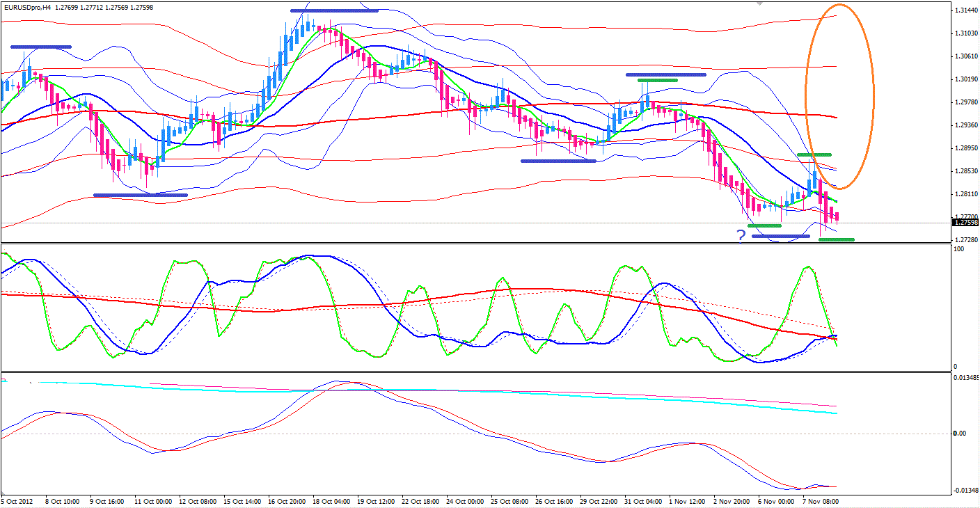
Task: Click the chart shift triangle marker at top
Action: click(760, 3)
